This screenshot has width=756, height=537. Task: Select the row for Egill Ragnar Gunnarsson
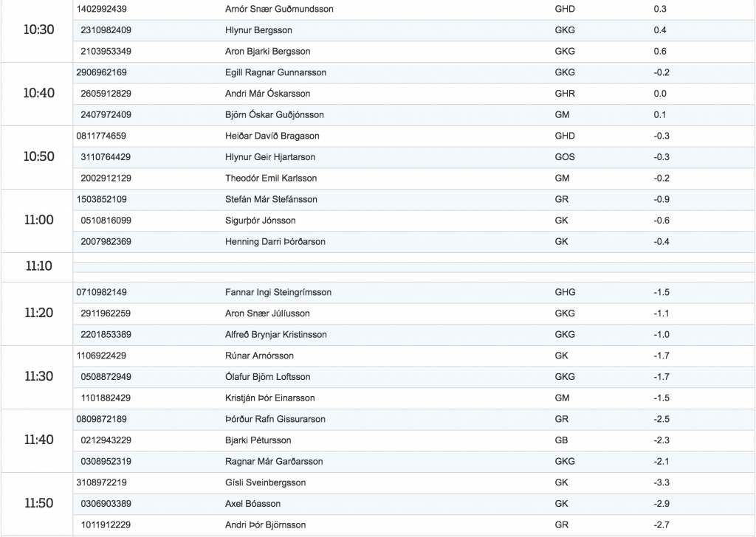[x=414, y=73]
